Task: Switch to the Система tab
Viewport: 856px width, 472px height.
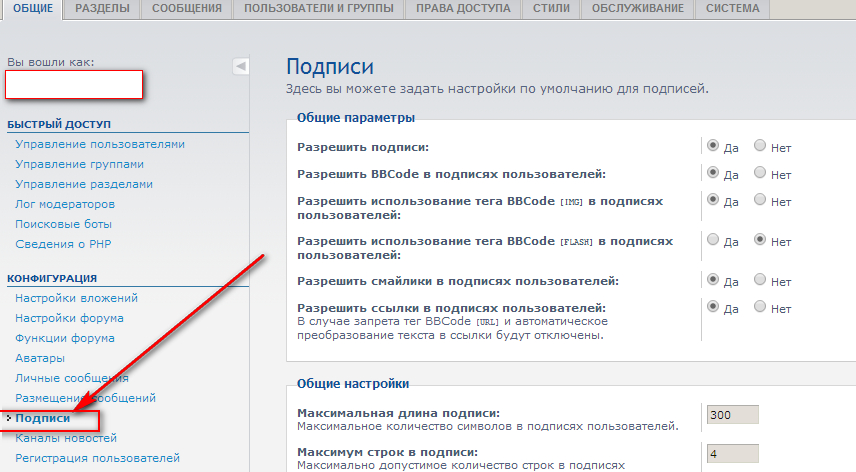Action: 732,9
